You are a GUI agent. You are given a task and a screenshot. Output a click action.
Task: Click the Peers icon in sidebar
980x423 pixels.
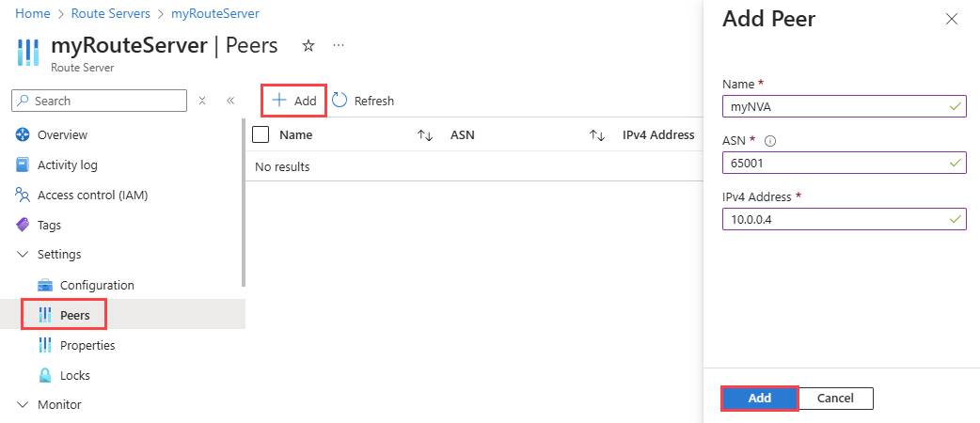click(45, 315)
